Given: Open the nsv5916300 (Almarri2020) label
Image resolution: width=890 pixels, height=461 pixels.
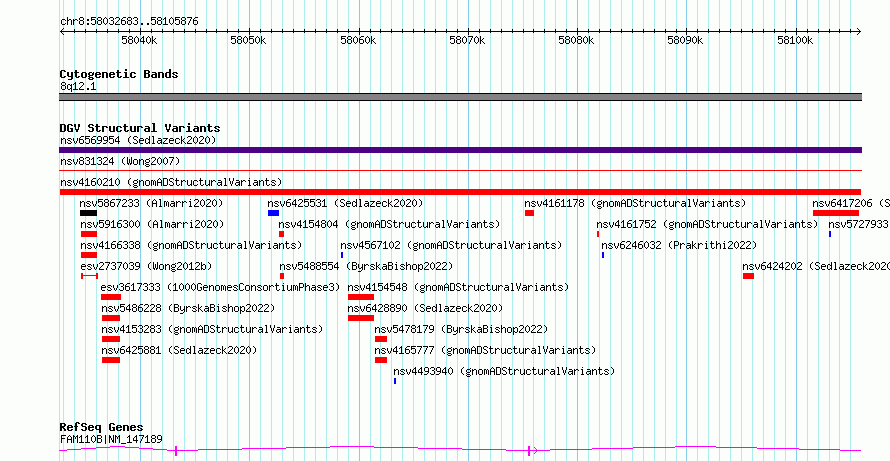Looking at the screenshot, I should pos(153,224).
